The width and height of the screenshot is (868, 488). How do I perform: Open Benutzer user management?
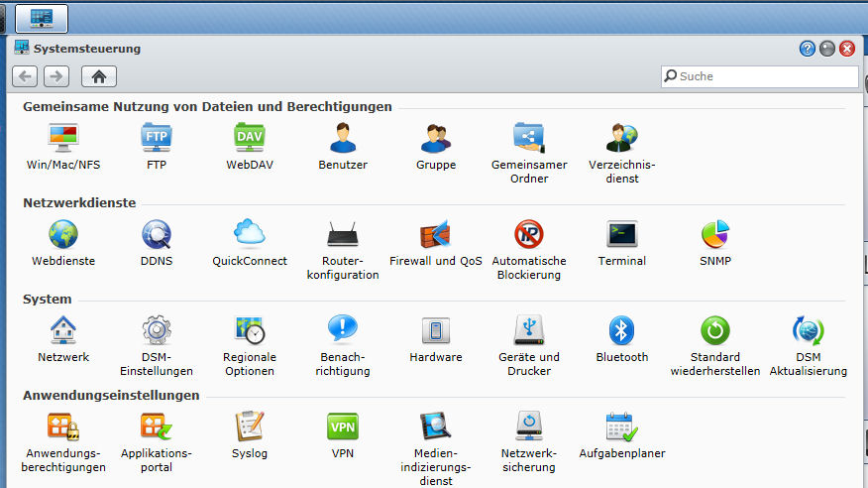click(x=343, y=138)
